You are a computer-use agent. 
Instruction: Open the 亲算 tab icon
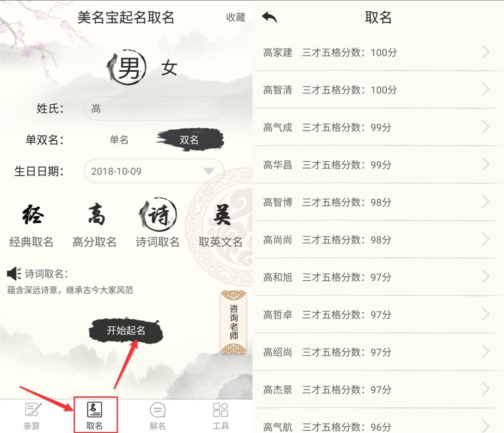click(33, 410)
